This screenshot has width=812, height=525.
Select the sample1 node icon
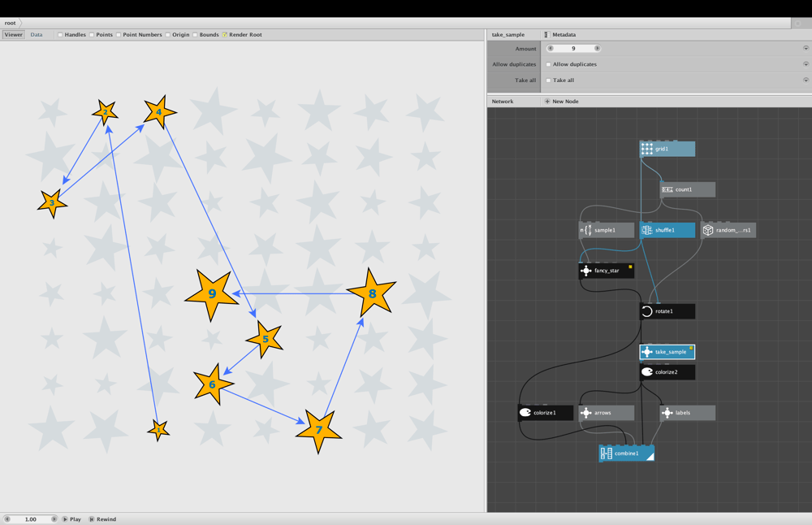585,230
